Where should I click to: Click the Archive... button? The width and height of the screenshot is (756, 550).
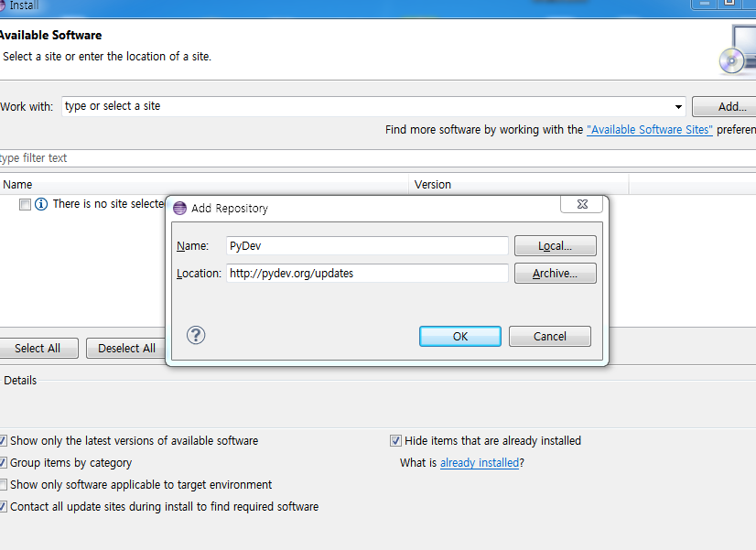pyautogui.click(x=555, y=274)
